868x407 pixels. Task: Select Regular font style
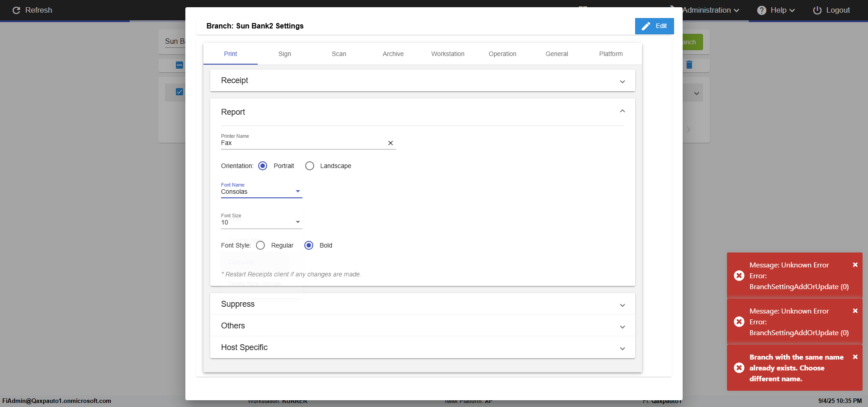260,246
